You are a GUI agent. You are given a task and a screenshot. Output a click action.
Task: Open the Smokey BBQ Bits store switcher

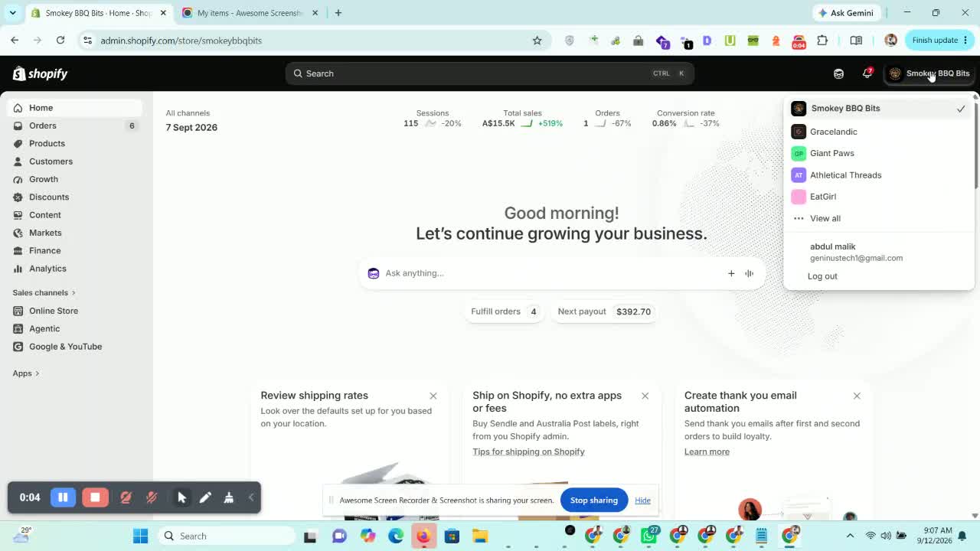[x=929, y=73]
